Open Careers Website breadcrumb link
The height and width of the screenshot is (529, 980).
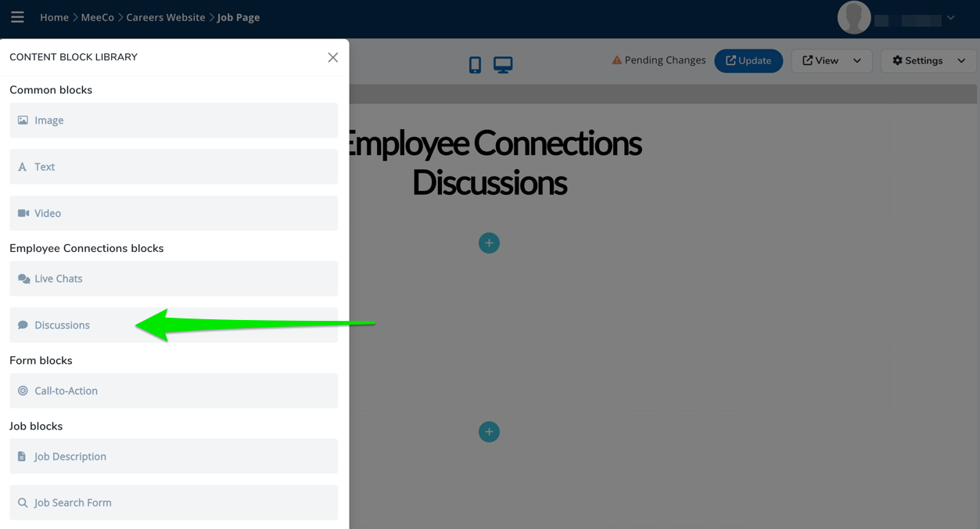click(165, 17)
